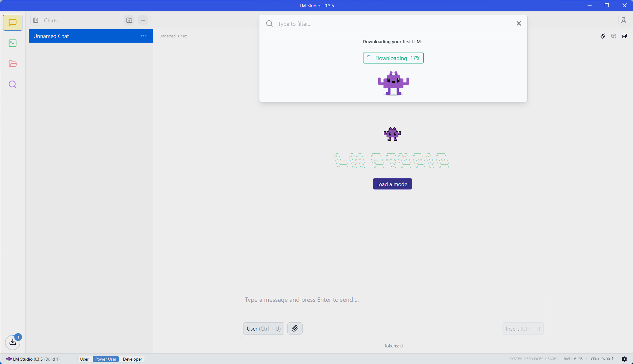This screenshot has width=633, height=364.
Task: Click the RAM: 0 GB usage readout
Action: (x=573, y=359)
